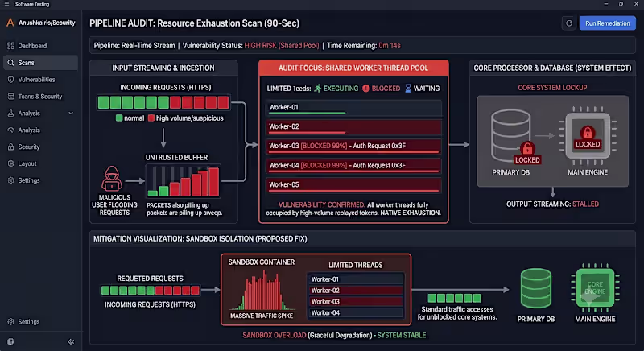Open the hamburger menu in title bar
The image size is (644, 351).
(6, 4)
